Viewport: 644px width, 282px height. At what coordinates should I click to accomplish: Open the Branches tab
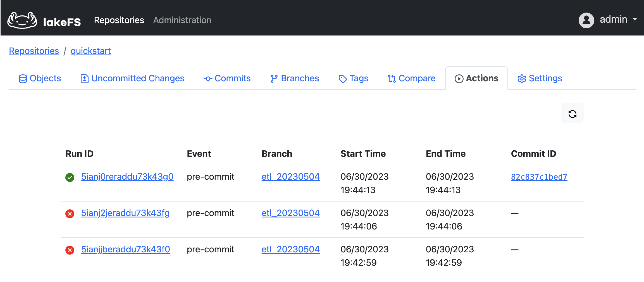295,78
